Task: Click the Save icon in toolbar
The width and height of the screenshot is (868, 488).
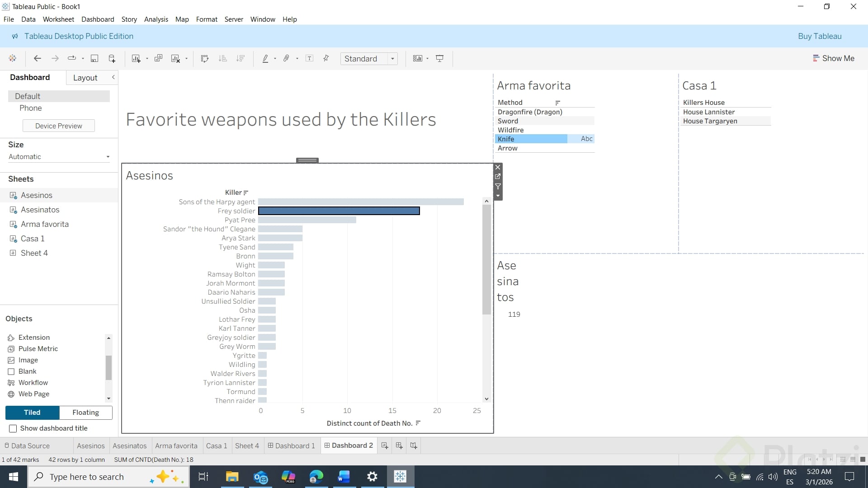Action: [94, 58]
